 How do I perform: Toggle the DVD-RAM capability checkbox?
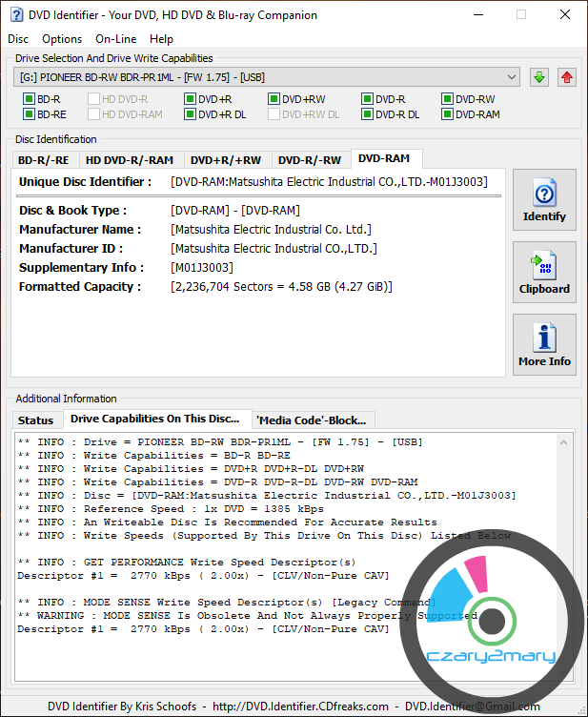coord(447,114)
